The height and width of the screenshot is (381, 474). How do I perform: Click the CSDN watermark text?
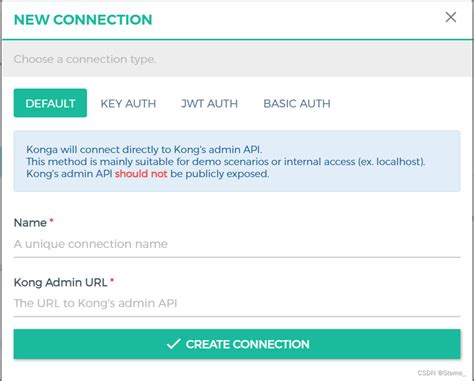[441, 373]
